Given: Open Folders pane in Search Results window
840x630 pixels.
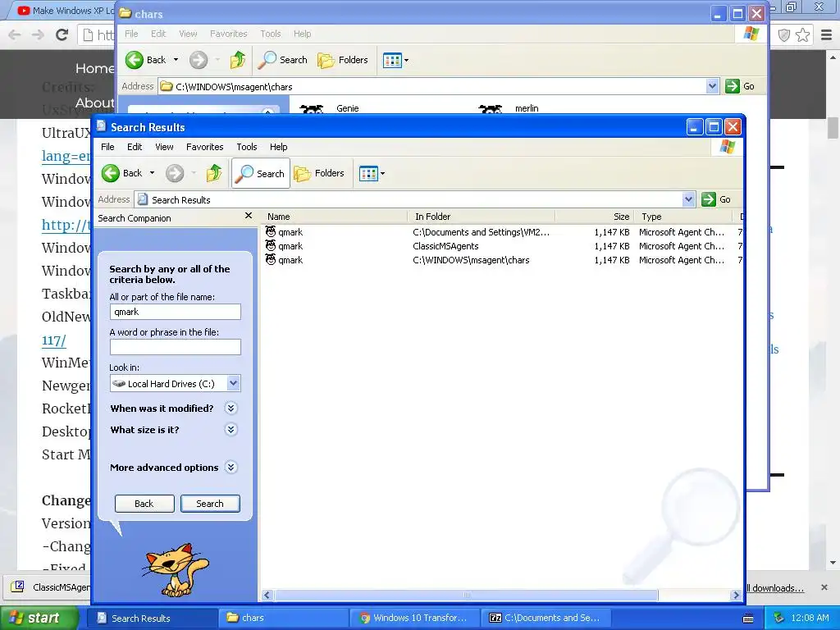Looking at the screenshot, I should pos(319,173).
